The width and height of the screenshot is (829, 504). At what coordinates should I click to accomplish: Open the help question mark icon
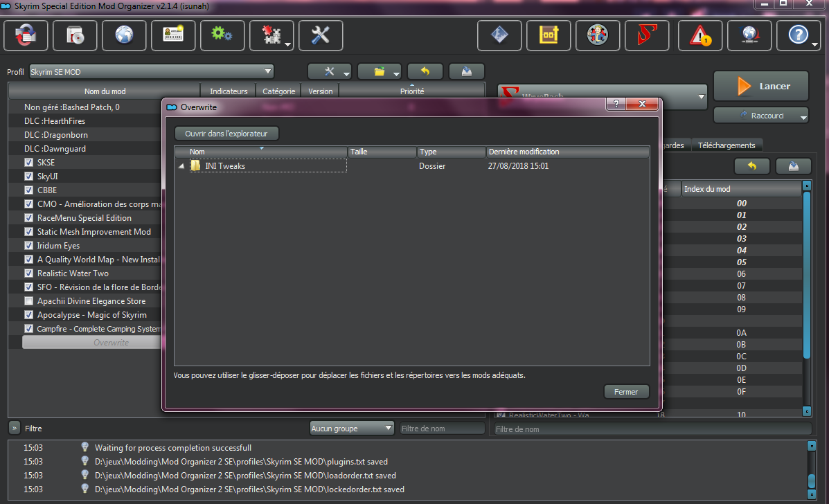(799, 35)
